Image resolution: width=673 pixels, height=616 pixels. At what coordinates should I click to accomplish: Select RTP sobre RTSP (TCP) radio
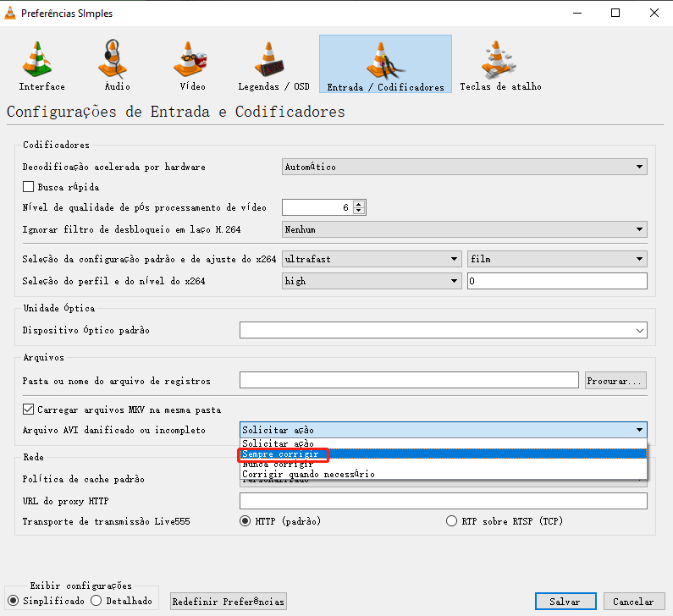click(x=451, y=521)
